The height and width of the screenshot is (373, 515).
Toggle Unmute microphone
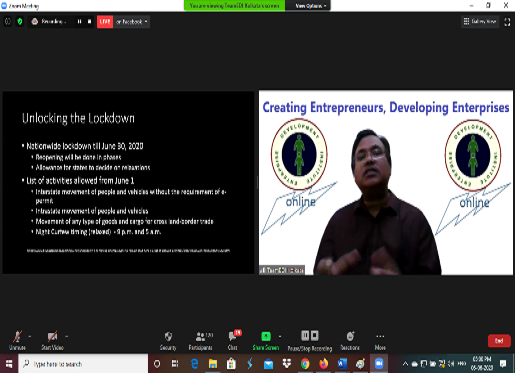coord(17,340)
